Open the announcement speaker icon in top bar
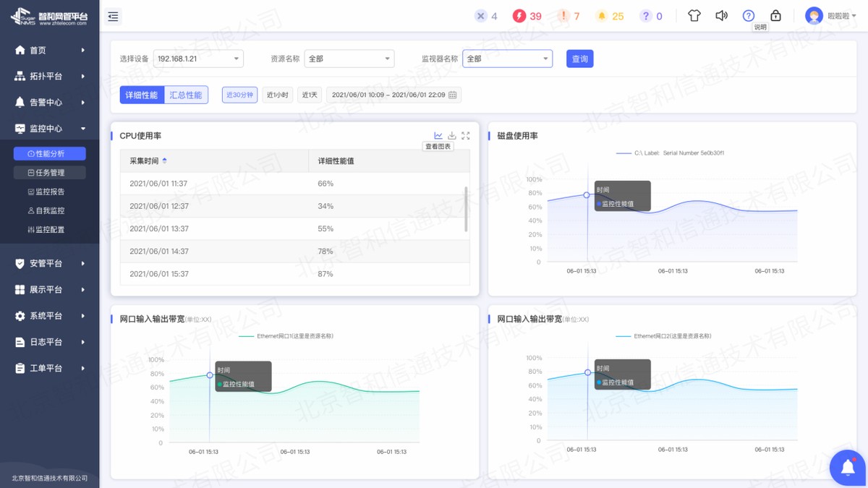 click(721, 14)
